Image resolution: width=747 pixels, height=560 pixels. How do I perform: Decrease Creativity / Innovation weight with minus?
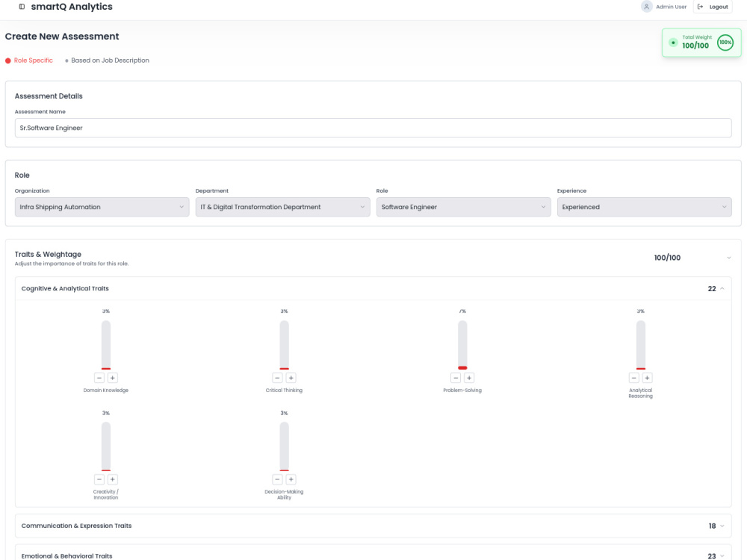pos(99,479)
